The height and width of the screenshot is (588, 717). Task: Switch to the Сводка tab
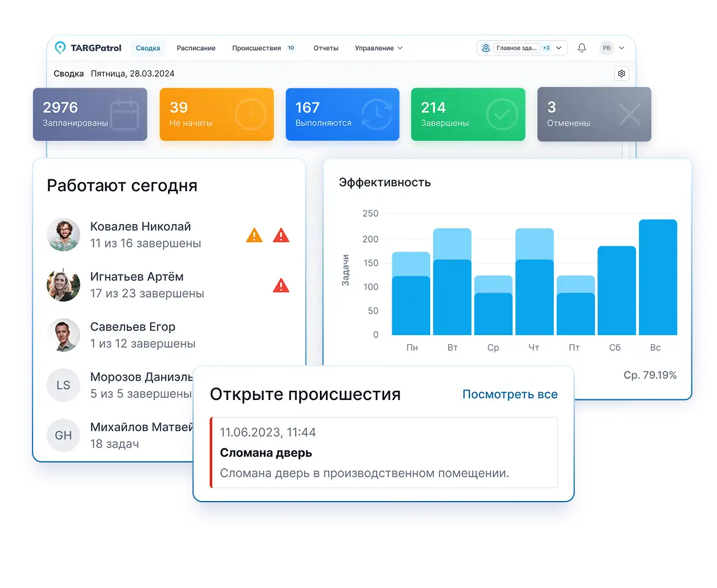tap(148, 48)
